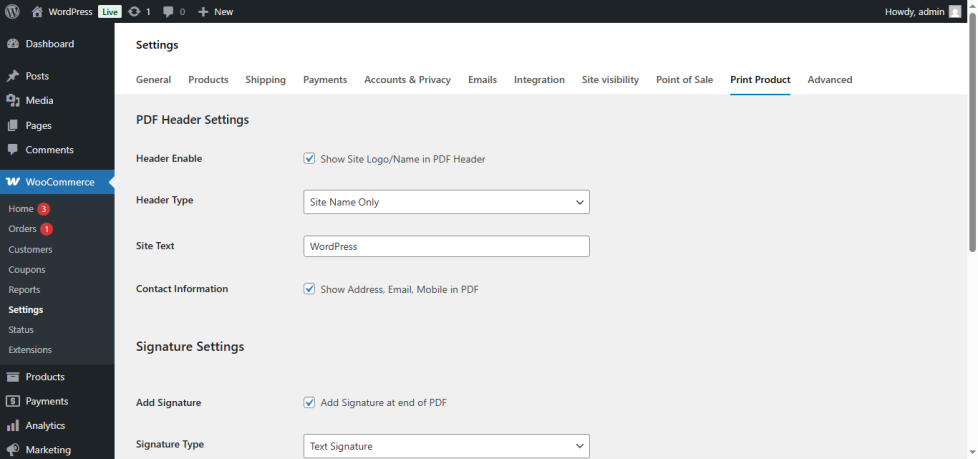
Task: Uncheck Show Site Logo/Name in PDF Header
Action: click(x=310, y=159)
